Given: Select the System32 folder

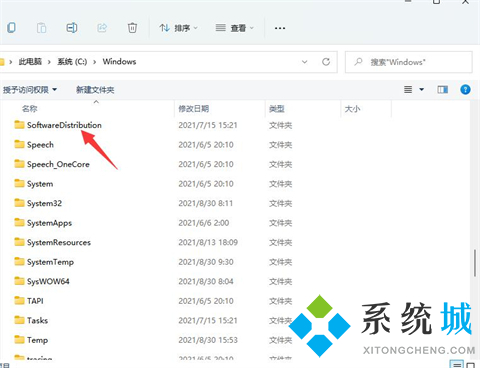Looking at the screenshot, I should pos(44,203).
